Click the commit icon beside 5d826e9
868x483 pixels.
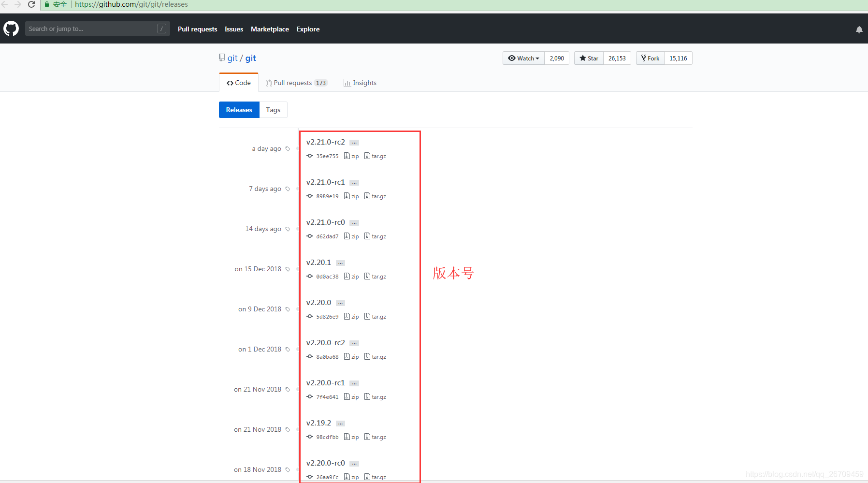point(310,316)
